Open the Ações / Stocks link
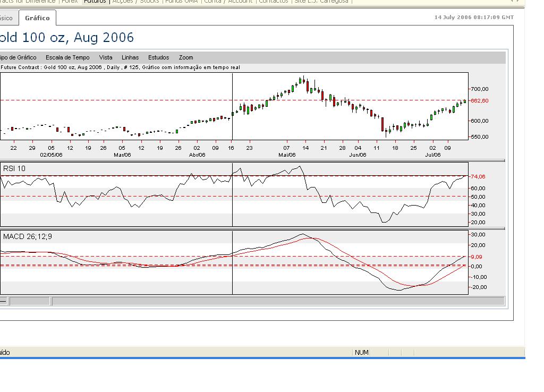This screenshot has width=544, height=392. (135, 2)
